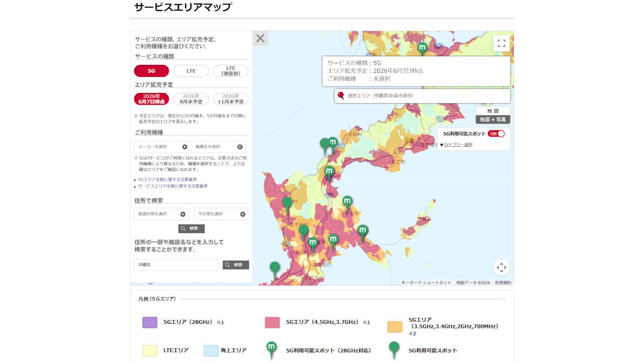Click the plain green pin at 読谷村
The image size is (644, 362).
pos(287,204)
